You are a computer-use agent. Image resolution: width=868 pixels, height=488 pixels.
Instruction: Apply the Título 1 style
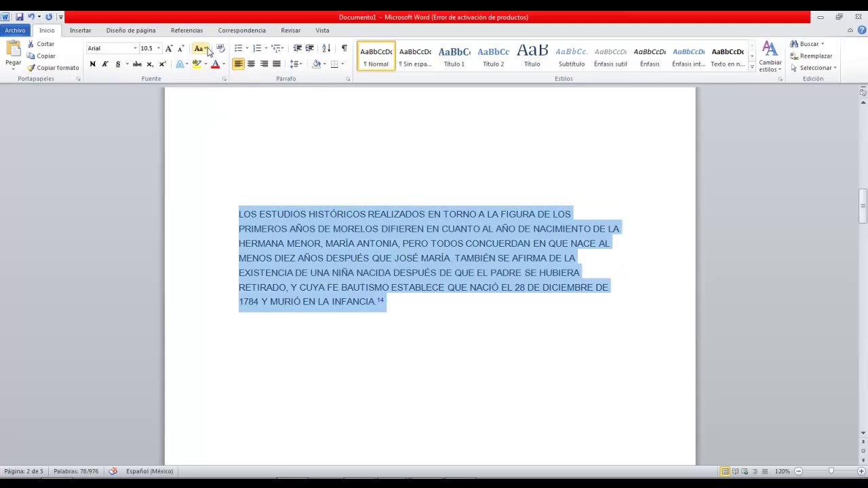(x=454, y=56)
